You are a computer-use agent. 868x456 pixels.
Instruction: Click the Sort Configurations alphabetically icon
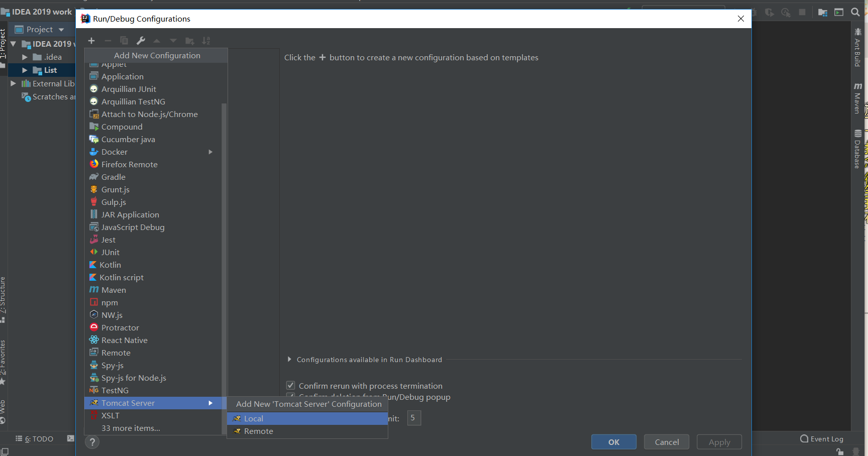coord(206,41)
